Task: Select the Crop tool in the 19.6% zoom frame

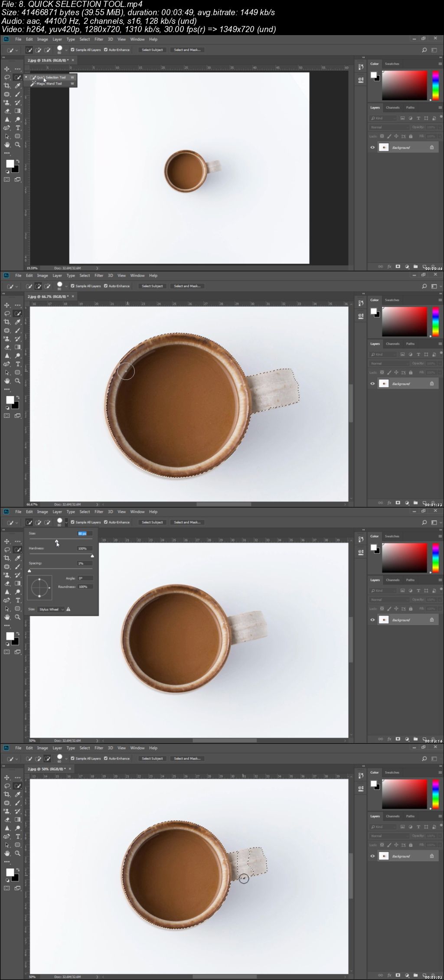Action: pyautogui.click(x=7, y=86)
